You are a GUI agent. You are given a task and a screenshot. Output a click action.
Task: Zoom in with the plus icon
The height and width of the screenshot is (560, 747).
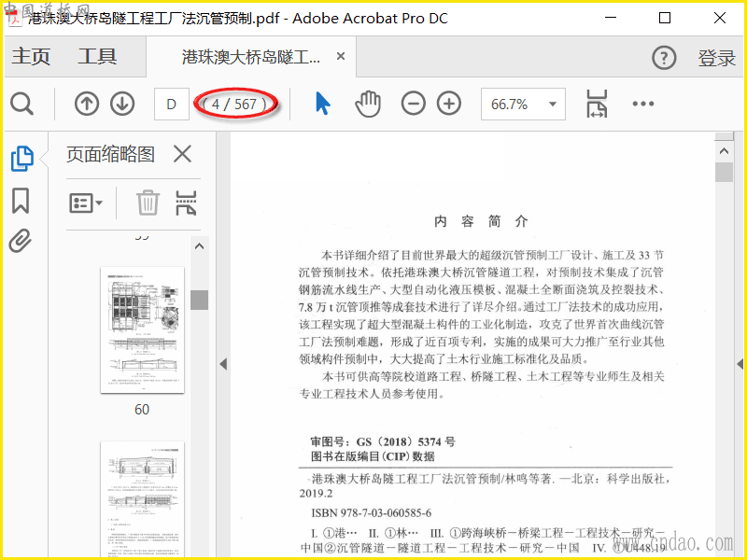click(x=449, y=104)
